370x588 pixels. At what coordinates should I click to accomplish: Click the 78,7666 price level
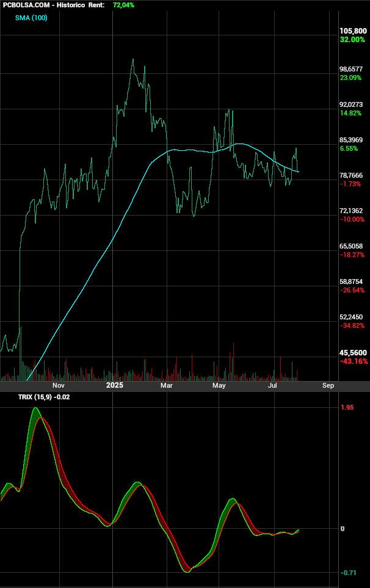[351, 175]
